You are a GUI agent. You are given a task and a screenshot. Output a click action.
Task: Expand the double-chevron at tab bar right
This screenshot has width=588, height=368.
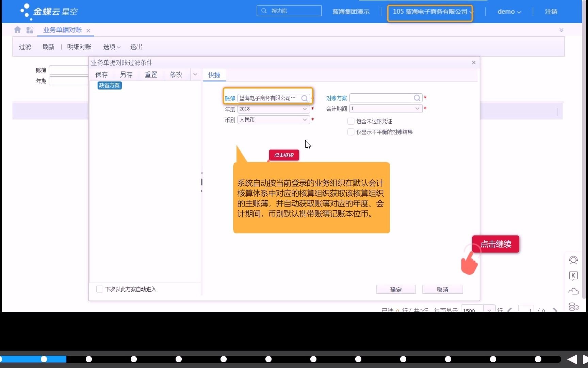(x=561, y=30)
